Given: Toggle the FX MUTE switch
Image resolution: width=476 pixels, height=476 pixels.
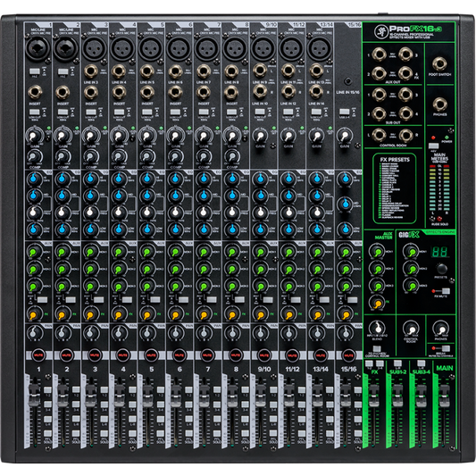Looking at the screenshot, I should [x=446, y=291].
